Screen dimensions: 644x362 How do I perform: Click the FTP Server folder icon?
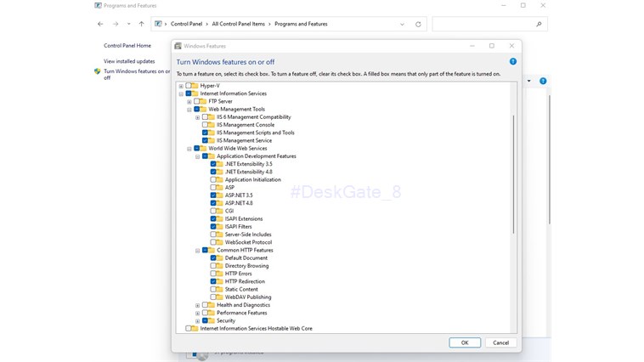[203, 101]
